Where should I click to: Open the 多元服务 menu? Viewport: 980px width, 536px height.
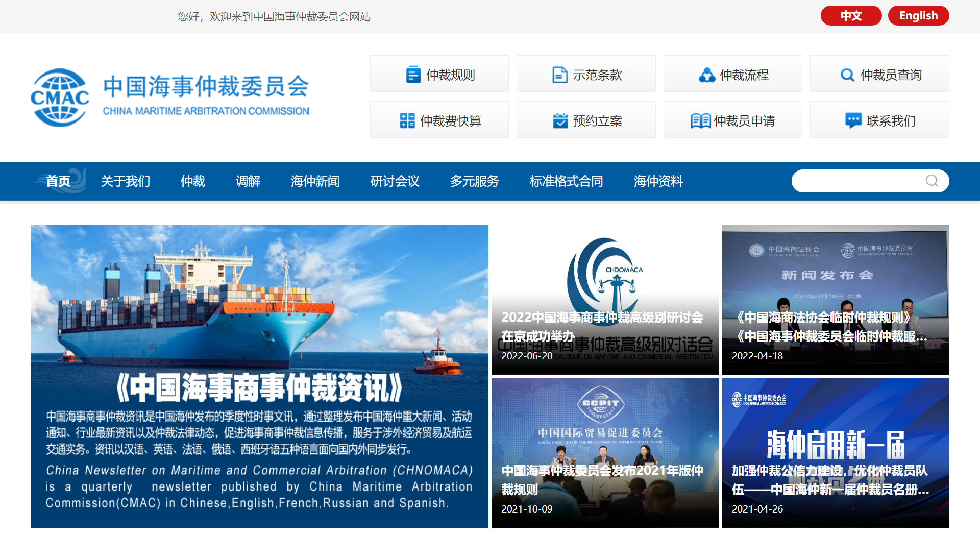click(475, 181)
